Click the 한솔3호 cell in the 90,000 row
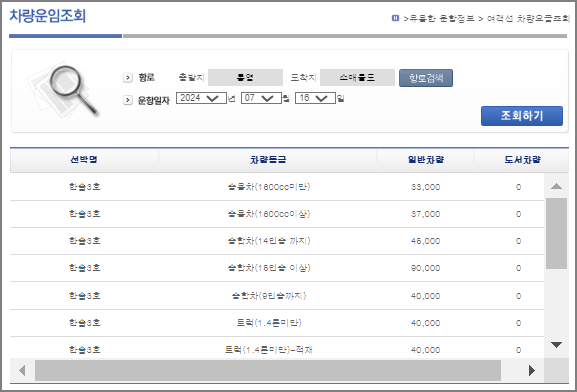Image resolution: width=577 pixels, height=392 pixels. [x=84, y=268]
